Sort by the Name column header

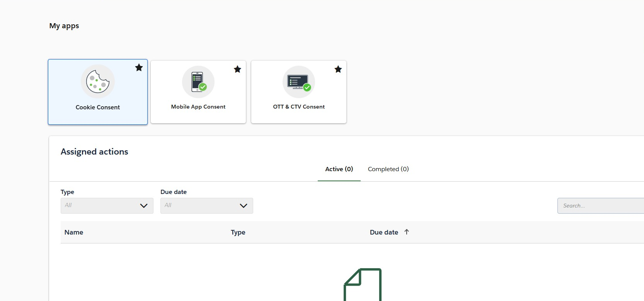pyautogui.click(x=74, y=232)
